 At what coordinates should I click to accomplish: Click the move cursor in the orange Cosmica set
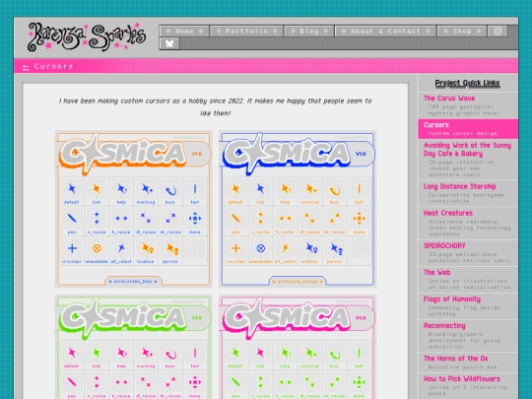(x=195, y=218)
